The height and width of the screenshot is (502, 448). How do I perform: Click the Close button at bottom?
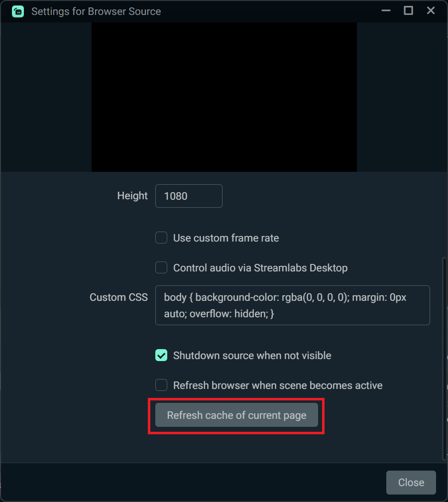411,483
